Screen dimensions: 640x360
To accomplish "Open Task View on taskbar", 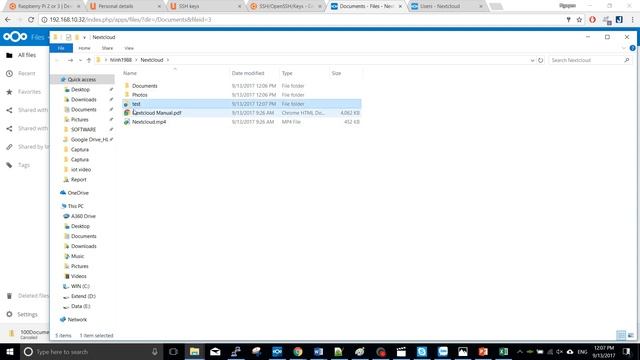I will (x=173, y=351).
